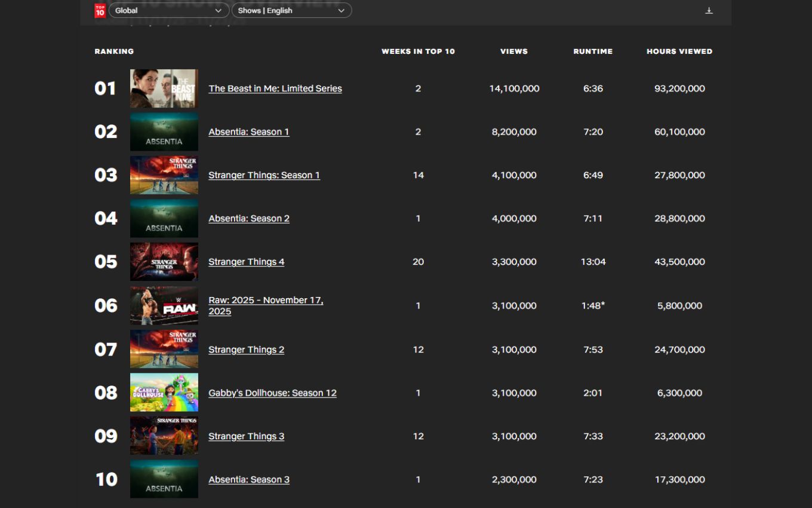
Task: Sort by the Hours Viewed column
Action: (679, 51)
